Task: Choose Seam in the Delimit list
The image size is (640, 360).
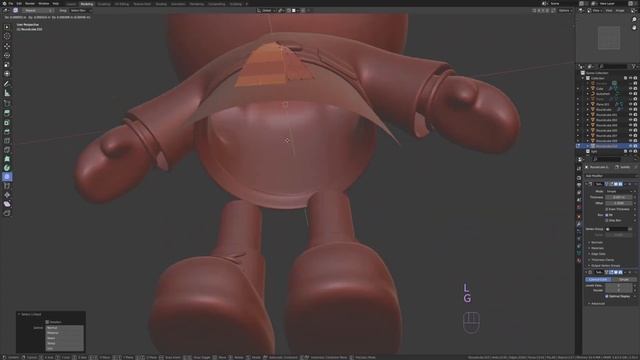Action: (x=64, y=338)
